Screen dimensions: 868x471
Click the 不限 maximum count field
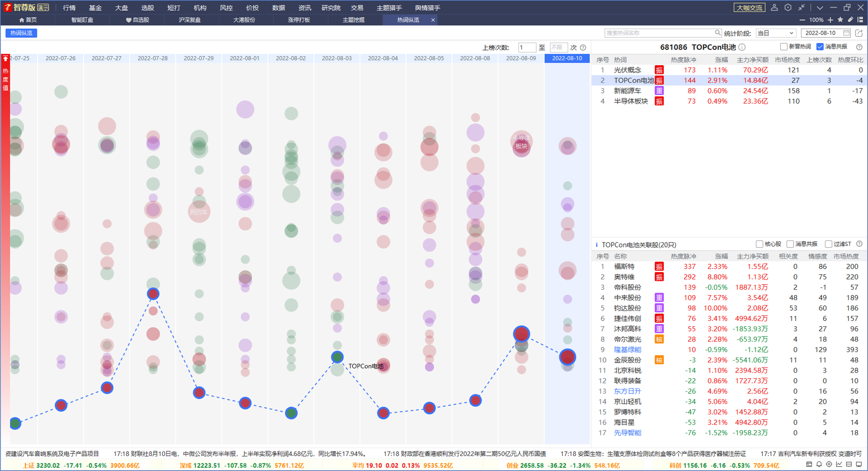click(x=559, y=47)
